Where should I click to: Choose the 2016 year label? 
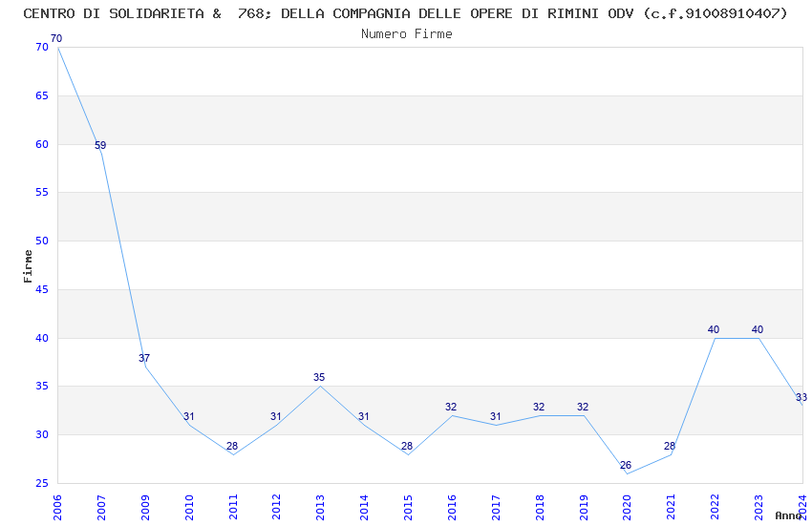[x=452, y=508]
